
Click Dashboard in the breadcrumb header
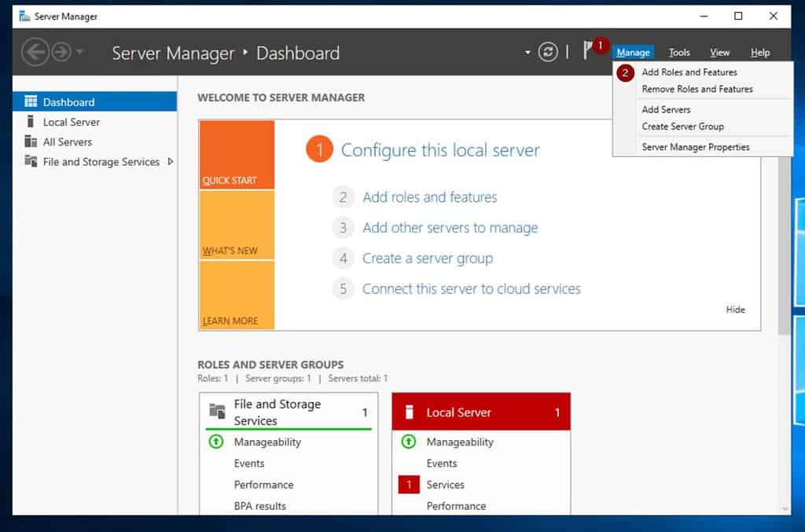click(x=298, y=53)
